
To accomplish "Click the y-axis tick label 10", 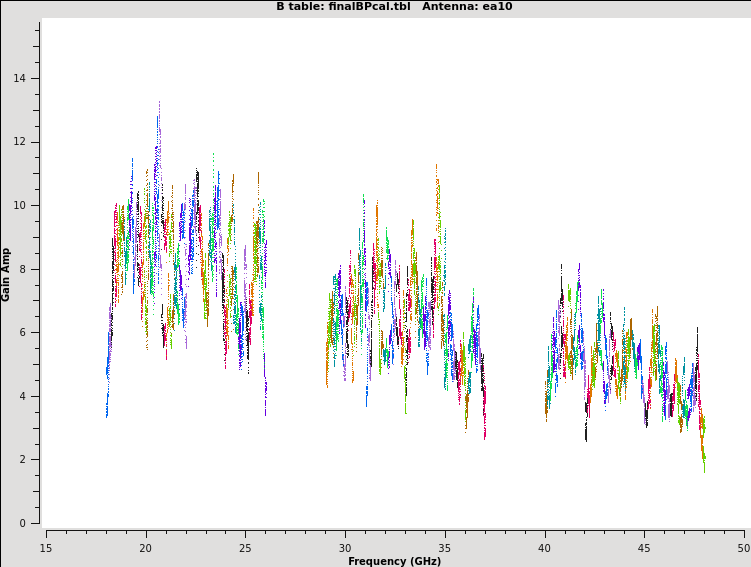I will pyautogui.click(x=21, y=206).
